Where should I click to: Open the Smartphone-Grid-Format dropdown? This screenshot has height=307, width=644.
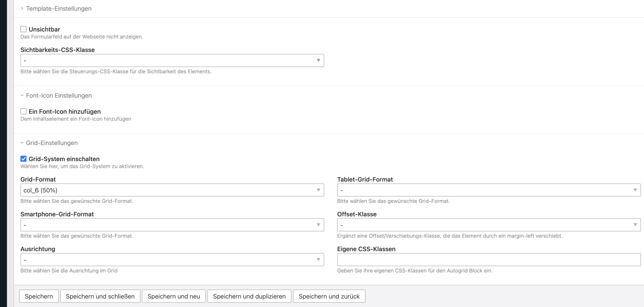pos(172,225)
